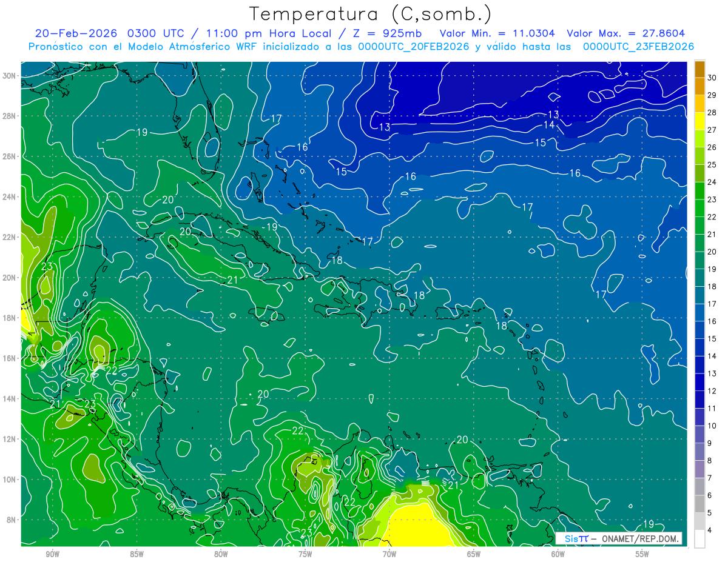Click the '24N' latitude label
Screen dimensions: 728x562
pos(9,197)
